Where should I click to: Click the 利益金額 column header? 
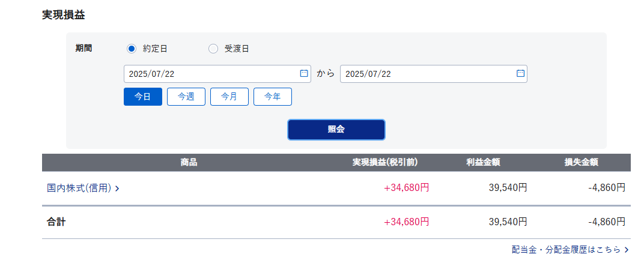(x=482, y=162)
